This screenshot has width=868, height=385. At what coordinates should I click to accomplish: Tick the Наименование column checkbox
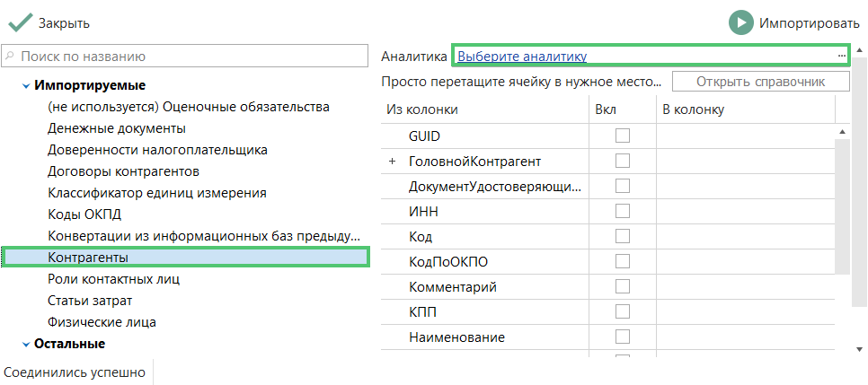(x=622, y=337)
